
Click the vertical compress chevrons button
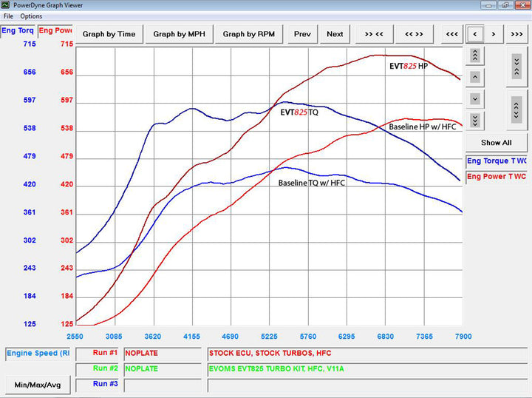[x=516, y=67]
